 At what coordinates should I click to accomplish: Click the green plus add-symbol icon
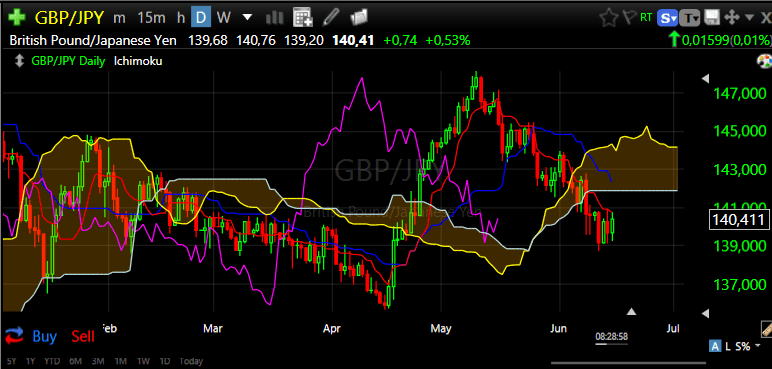18,18
